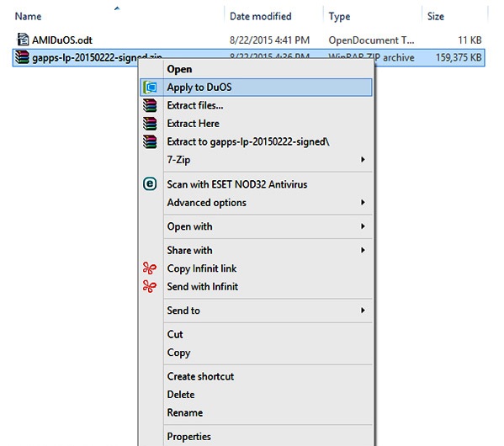Viewport: 504px width, 446px height.
Task: Click the WinRAR icon next to Extract Here
Action: coord(150,124)
